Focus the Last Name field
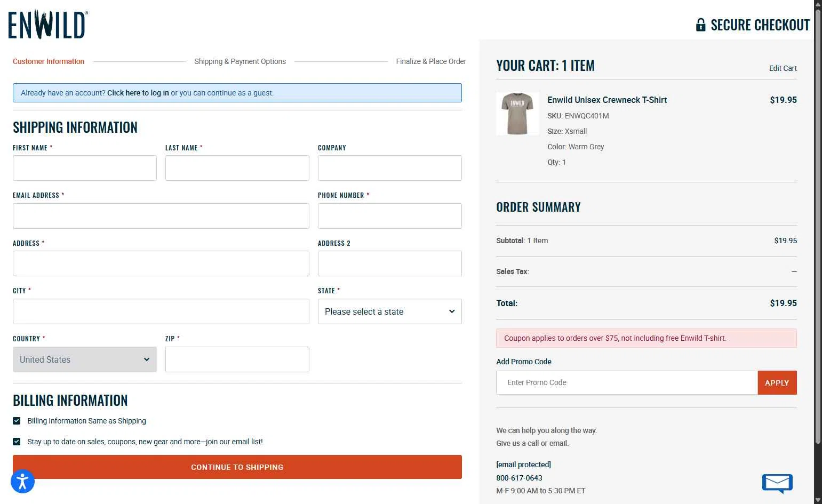The image size is (822, 504). tap(237, 168)
